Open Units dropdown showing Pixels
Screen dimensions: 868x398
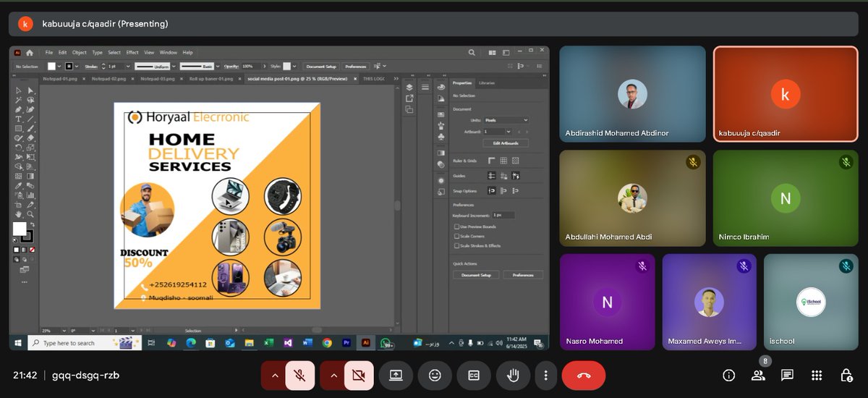(x=506, y=120)
